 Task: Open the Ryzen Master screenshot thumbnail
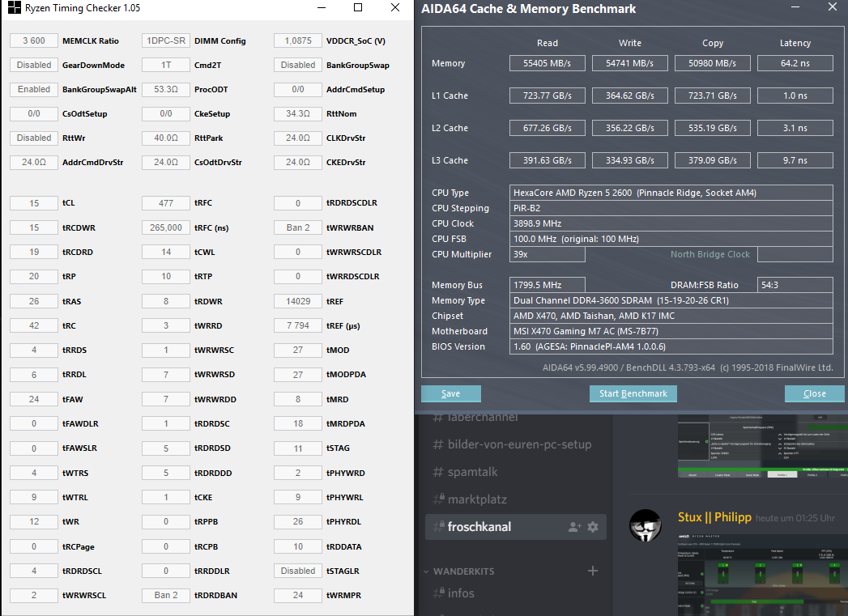(x=762, y=575)
